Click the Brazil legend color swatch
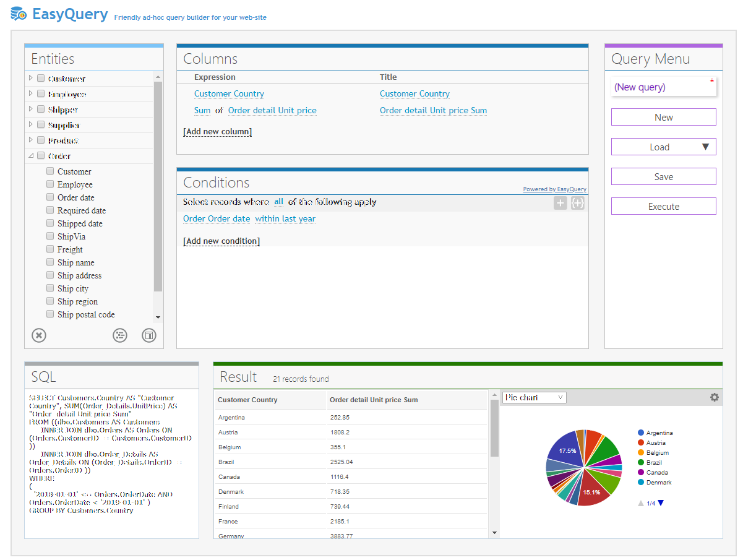Screen dimensions: 743x560 (641, 463)
